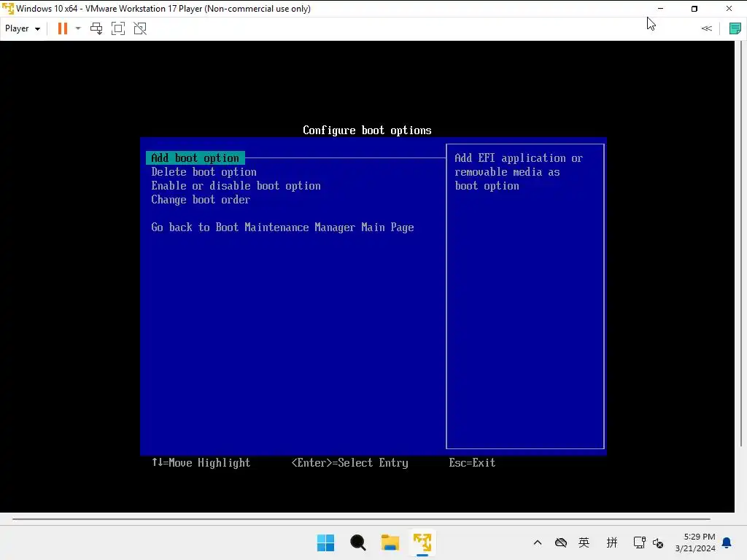Click the VMware window vertical scrollbar
Screen dimensions: 747x560
tap(741, 244)
